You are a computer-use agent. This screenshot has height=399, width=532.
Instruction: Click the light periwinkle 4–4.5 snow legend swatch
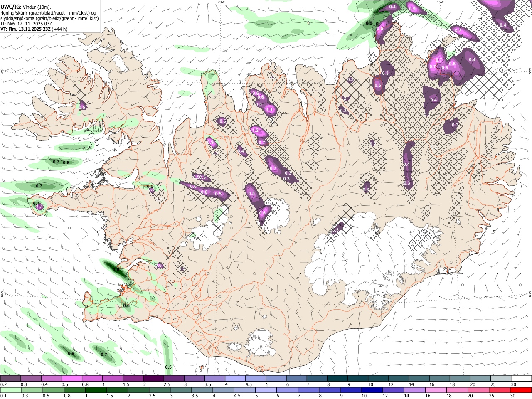tap(235, 379)
